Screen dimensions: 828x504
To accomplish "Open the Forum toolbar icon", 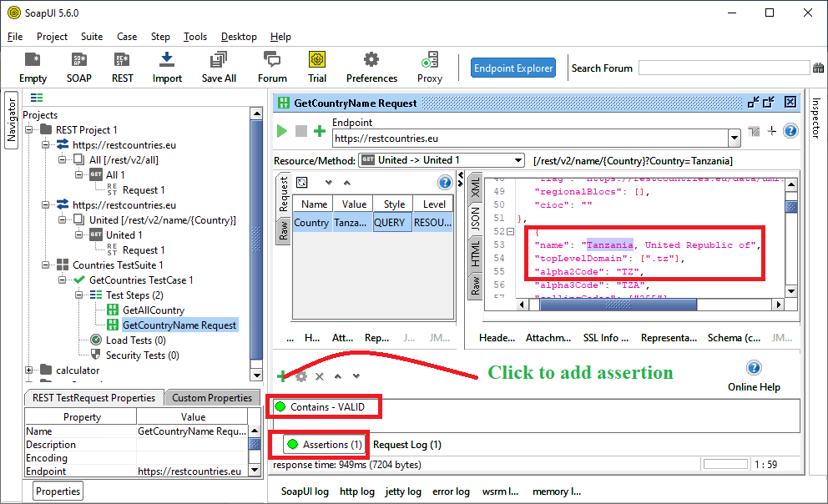I will click(272, 68).
